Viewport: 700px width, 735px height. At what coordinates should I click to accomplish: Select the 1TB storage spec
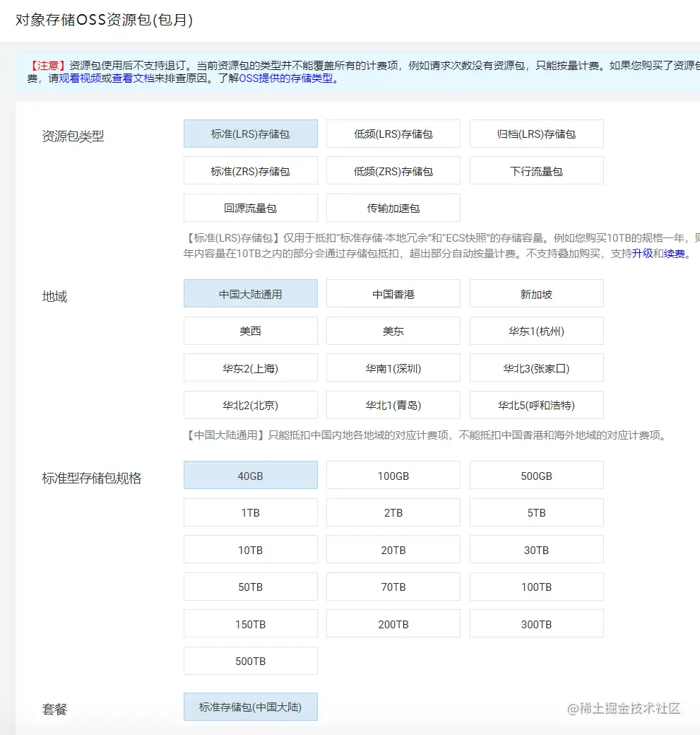tap(250, 512)
